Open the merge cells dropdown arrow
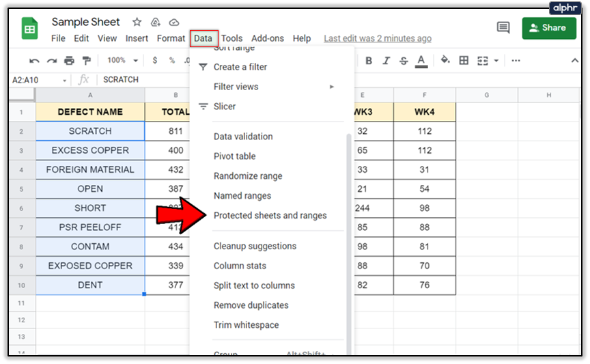 496,61
